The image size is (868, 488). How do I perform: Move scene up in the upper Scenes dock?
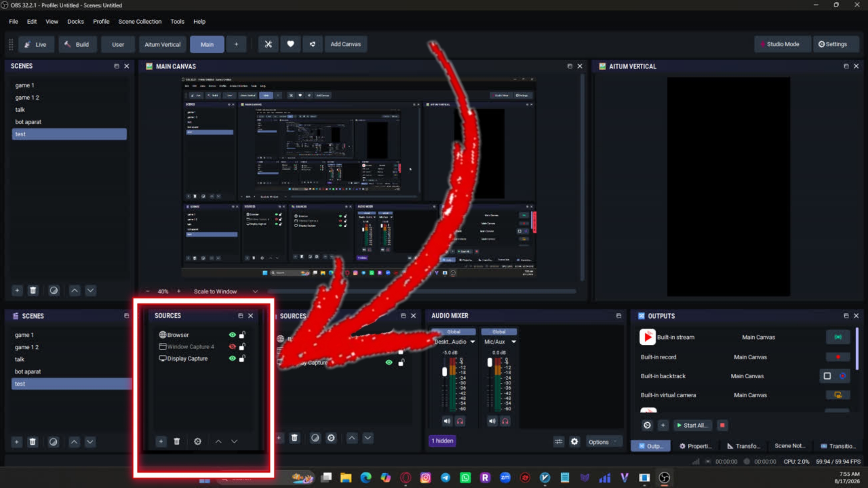click(74, 290)
